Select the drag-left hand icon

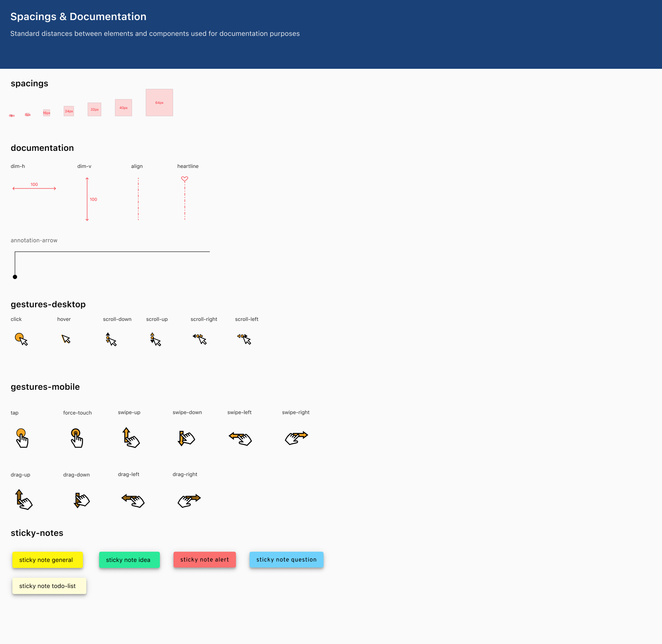point(133,500)
